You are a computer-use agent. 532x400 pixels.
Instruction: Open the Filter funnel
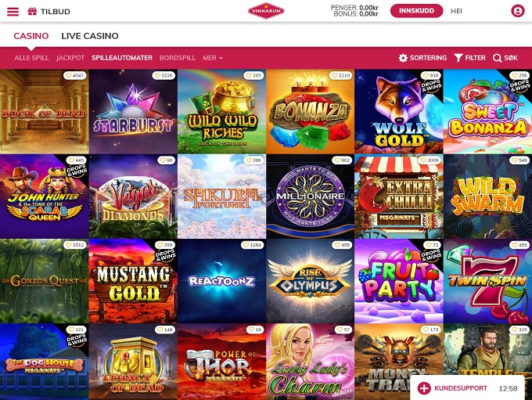pos(458,58)
